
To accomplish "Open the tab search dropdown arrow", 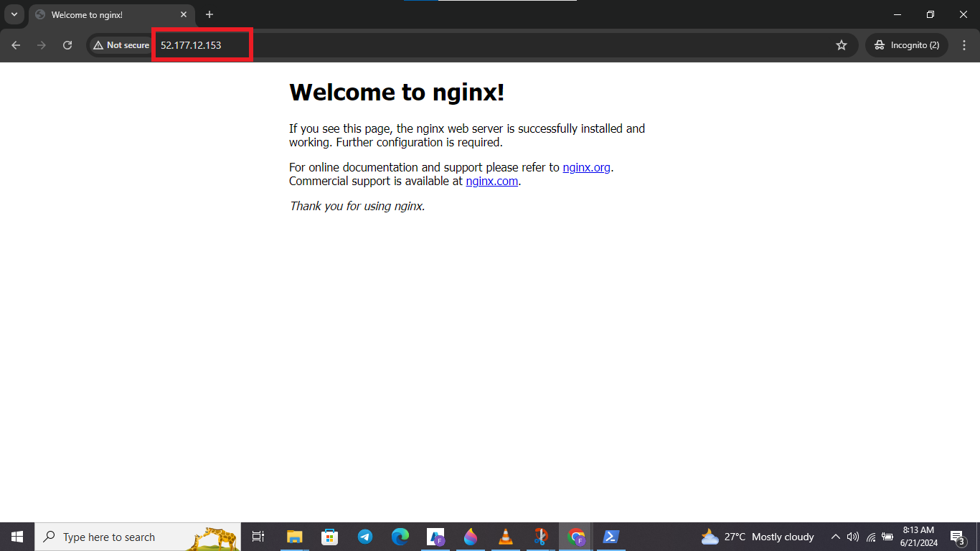I will click(14, 14).
